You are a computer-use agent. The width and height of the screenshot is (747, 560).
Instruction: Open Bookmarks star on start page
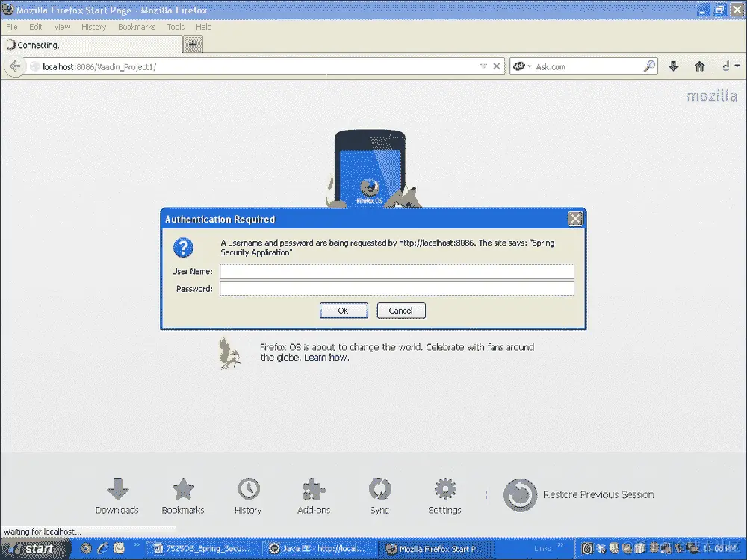[183, 497]
